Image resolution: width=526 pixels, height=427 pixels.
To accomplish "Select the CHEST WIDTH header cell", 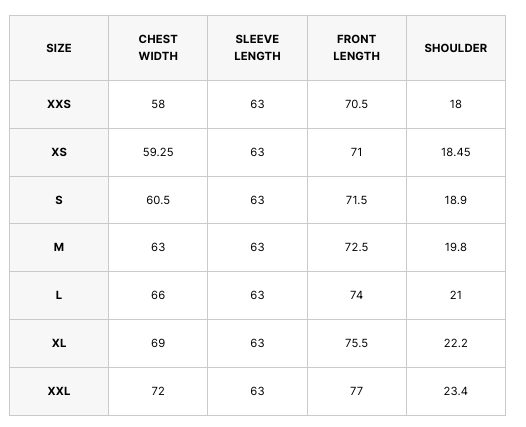I will tap(158, 48).
